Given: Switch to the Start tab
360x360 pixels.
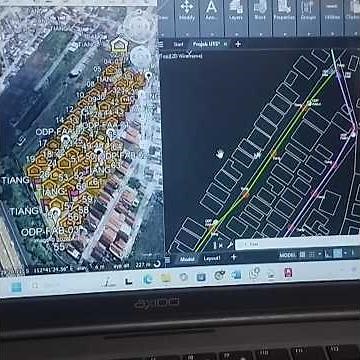Looking at the screenshot, I should coord(178,44).
